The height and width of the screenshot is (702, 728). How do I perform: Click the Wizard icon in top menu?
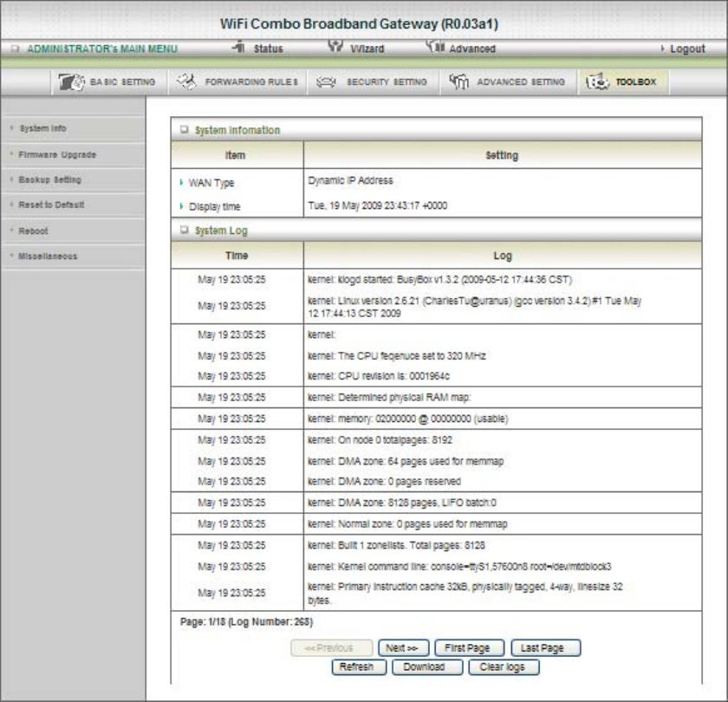[335, 45]
